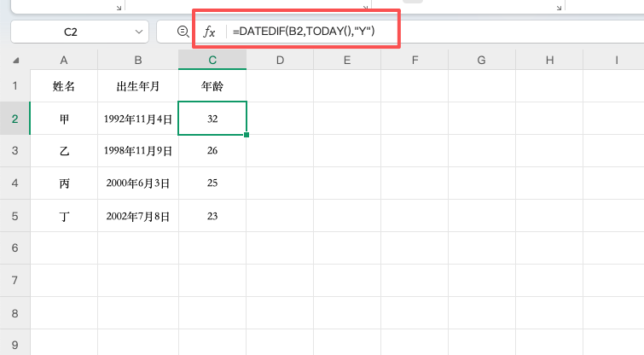644x355 pixels.
Task: Click the cell containing 丁
Action: pos(64,216)
